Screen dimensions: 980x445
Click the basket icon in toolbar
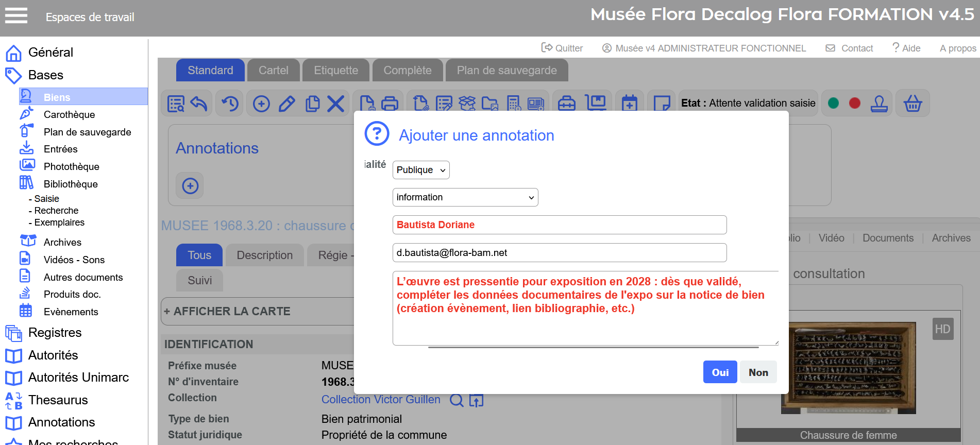tap(913, 104)
